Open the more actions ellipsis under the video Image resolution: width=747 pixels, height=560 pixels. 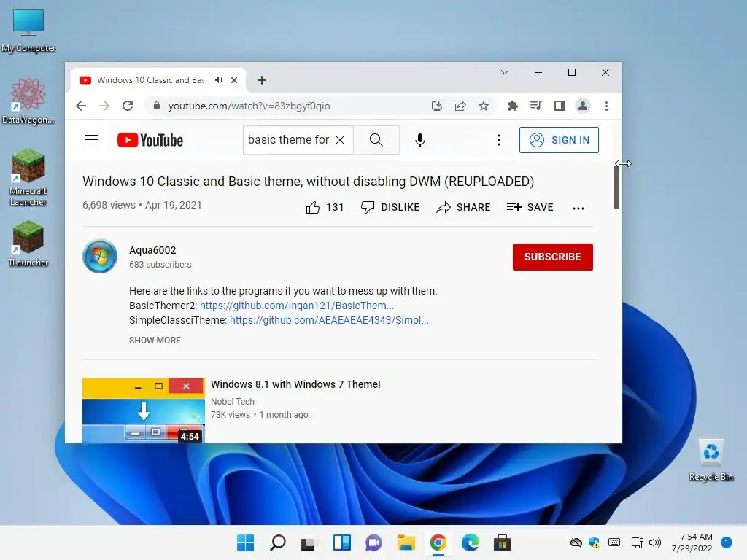point(578,208)
